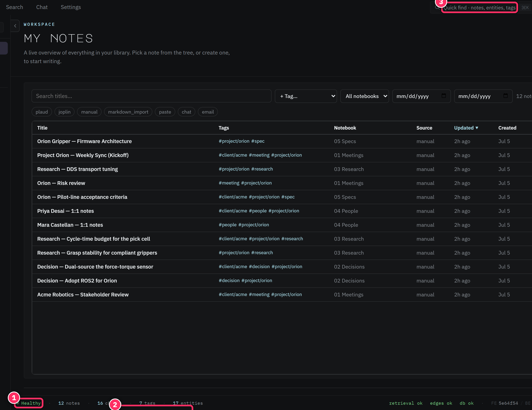Click #spec tag in Orion Gripper row

point(258,141)
